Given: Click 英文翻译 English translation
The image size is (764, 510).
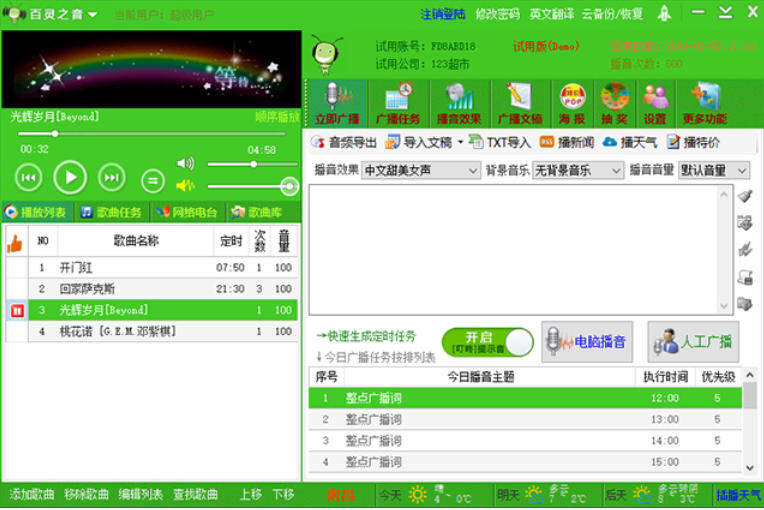Looking at the screenshot, I should 552,14.
